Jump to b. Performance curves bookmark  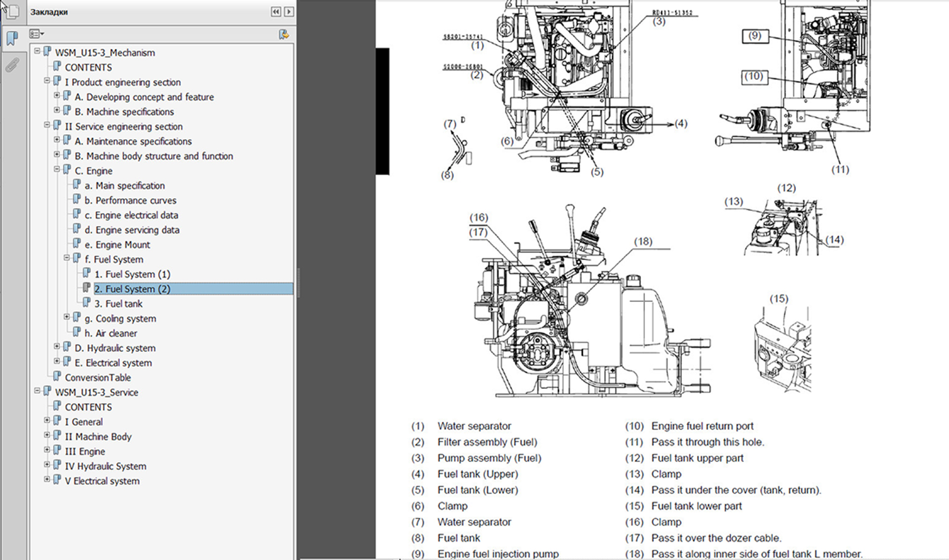point(130,200)
